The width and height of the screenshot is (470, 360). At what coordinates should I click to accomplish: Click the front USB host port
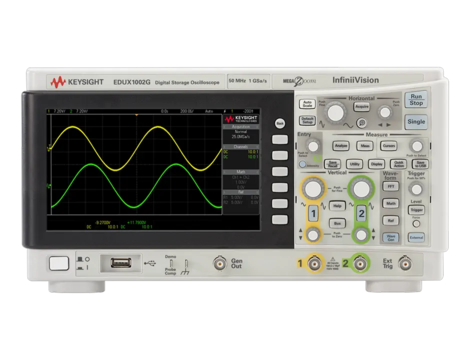tap(121, 263)
